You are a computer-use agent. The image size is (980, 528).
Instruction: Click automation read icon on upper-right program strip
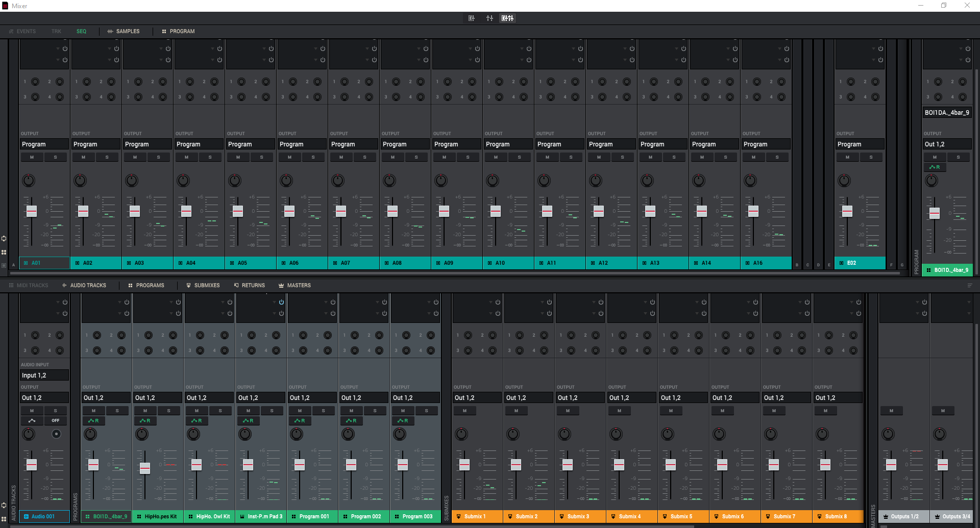coord(935,167)
